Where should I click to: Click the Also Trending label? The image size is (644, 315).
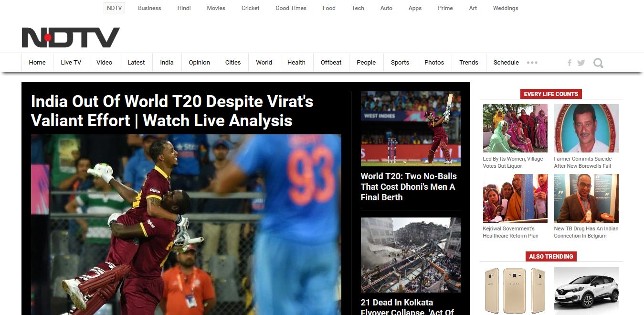(551, 257)
